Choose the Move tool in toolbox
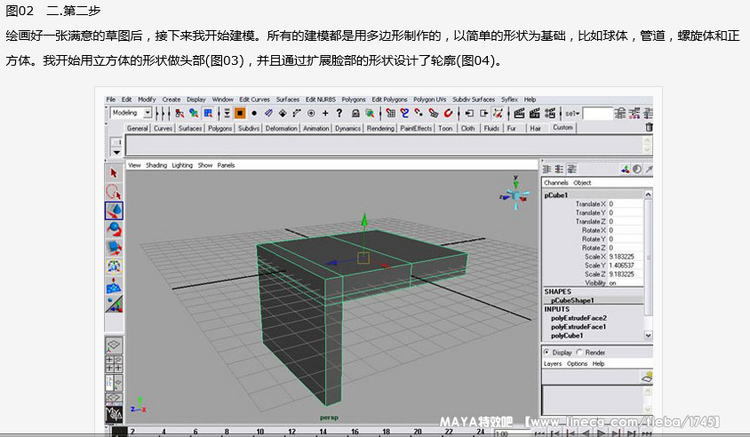This screenshot has width=750, height=437. tap(114, 210)
